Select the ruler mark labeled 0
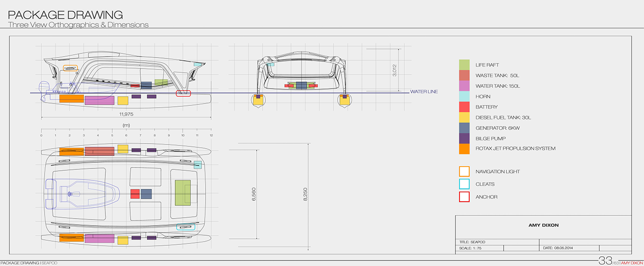The image size is (644, 266). coord(41,135)
